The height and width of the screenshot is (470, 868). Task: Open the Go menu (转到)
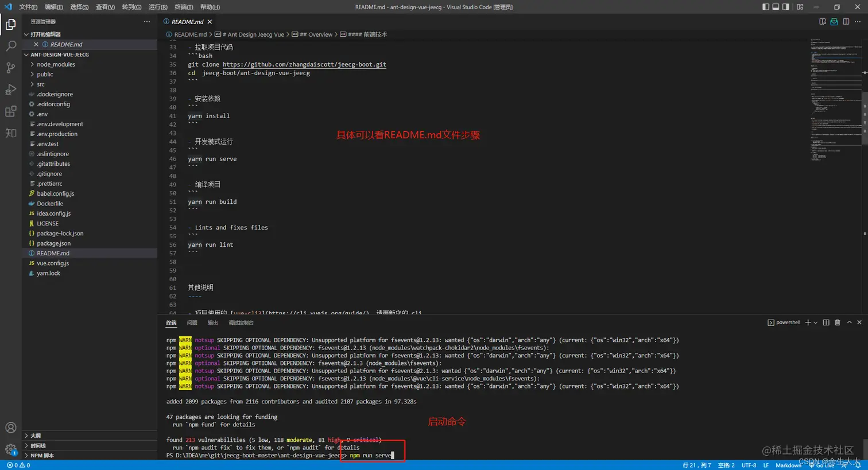[131, 7]
